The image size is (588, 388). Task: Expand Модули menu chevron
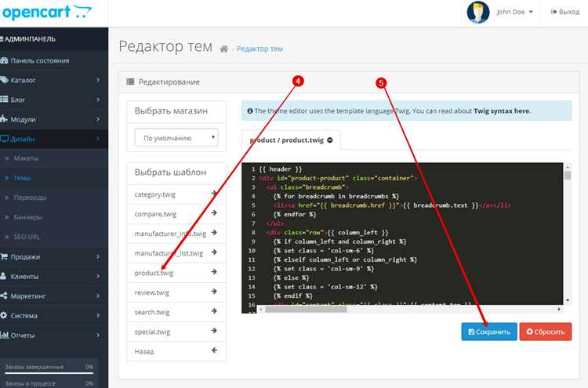tap(98, 119)
